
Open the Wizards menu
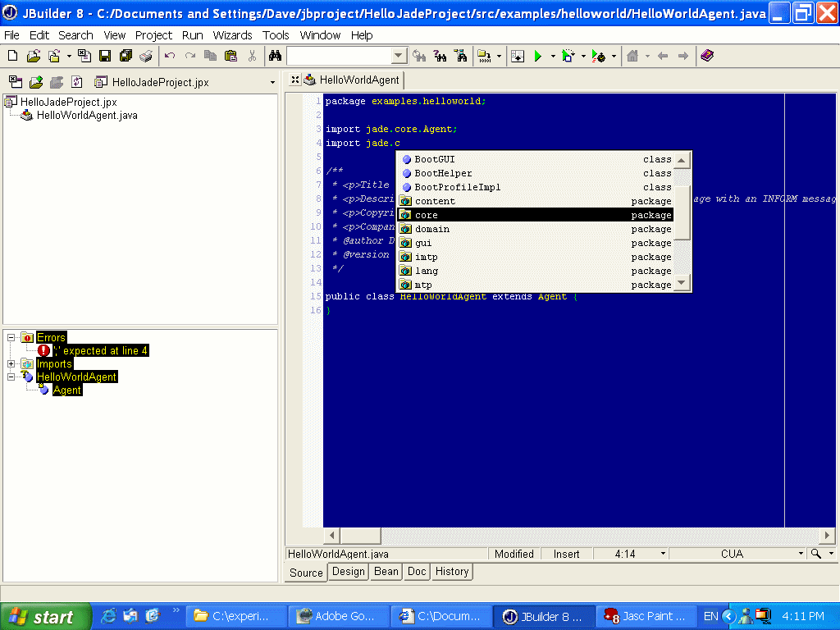click(232, 35)
